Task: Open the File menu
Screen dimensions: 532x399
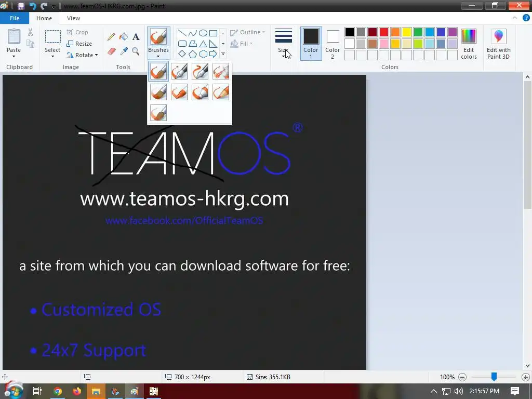Action: [x=15, y=18]
